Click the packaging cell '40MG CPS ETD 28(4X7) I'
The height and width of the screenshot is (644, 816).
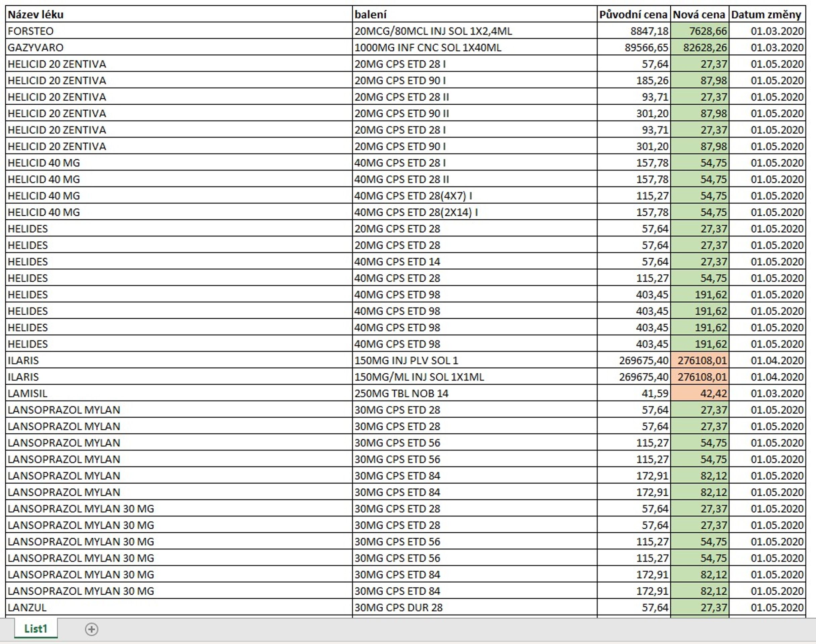pos(475,196)
